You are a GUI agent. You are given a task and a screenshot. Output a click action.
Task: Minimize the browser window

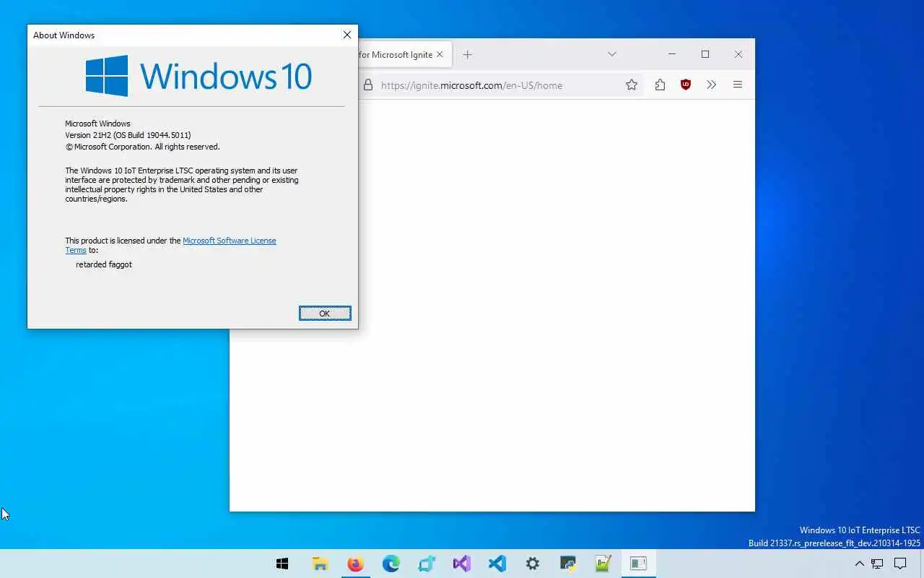click(x=672, y=54)
